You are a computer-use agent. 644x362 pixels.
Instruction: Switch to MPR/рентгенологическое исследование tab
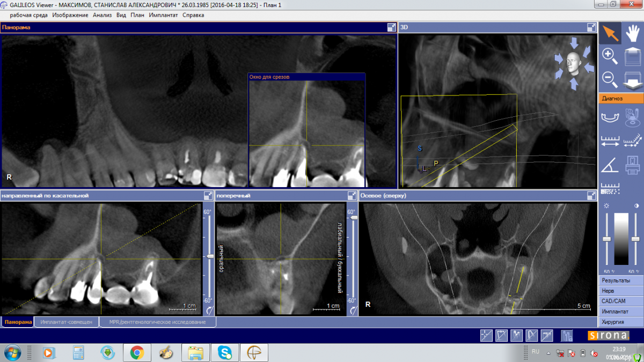coord(157,322)
